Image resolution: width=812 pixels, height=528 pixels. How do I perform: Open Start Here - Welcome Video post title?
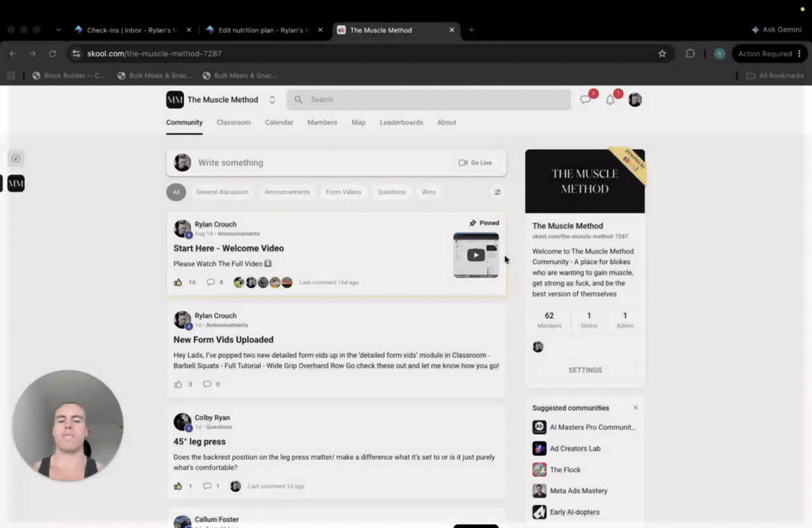(228, 248)
